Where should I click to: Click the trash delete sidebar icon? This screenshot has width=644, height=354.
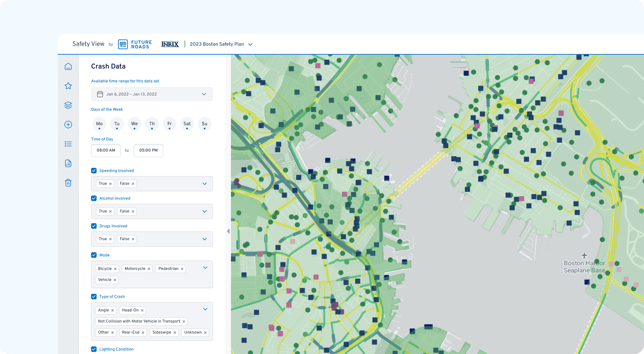68,183
